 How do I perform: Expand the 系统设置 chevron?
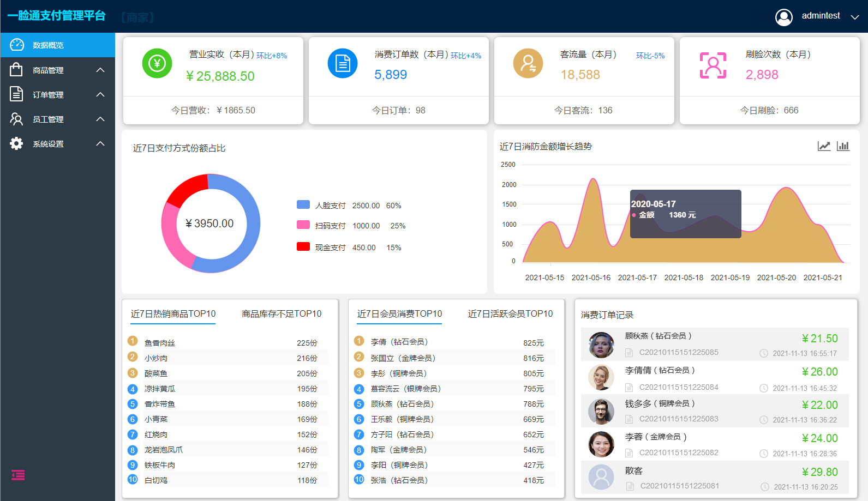coord(100,143)
